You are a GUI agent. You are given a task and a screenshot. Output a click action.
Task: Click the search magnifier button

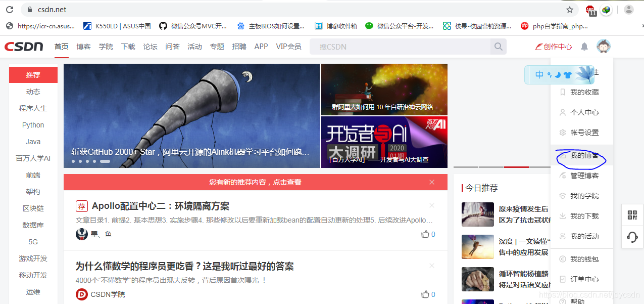click(499, 47)
